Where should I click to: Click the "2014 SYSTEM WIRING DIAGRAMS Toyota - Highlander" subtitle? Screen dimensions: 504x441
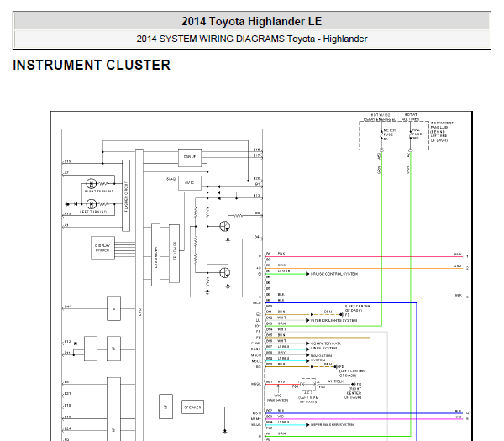tap(252, 39)
